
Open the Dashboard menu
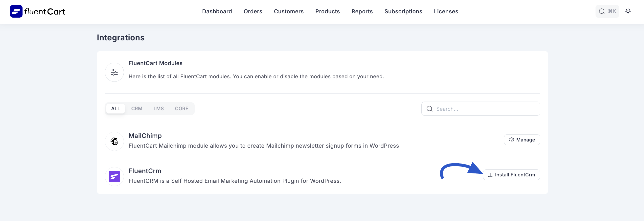click(x=217, y=12)
